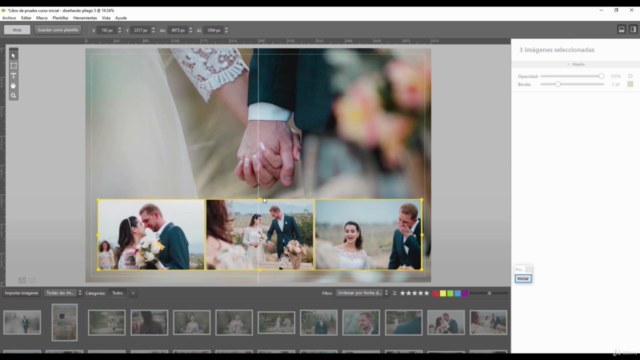This screenshot has height=360, width=640.
Task: Open the Editar menu
Action: [x=26, y=18]
